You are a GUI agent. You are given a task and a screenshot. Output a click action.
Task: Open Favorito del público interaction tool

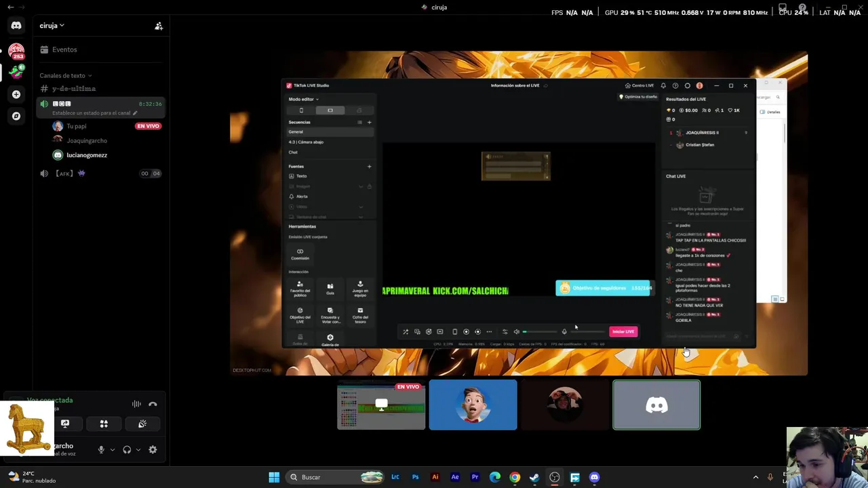pyautogui.click(x=300, y=289)
